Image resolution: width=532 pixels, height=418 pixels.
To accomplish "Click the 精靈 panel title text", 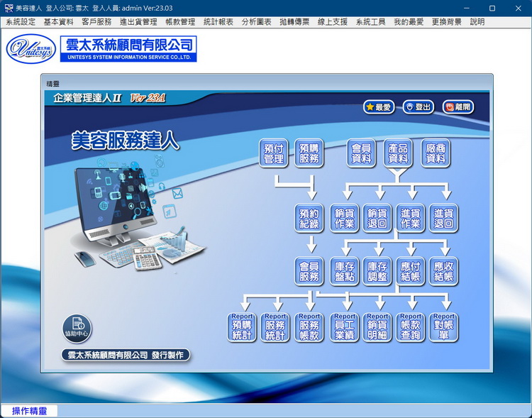I will pyautogui.click(x=52, y=84).
